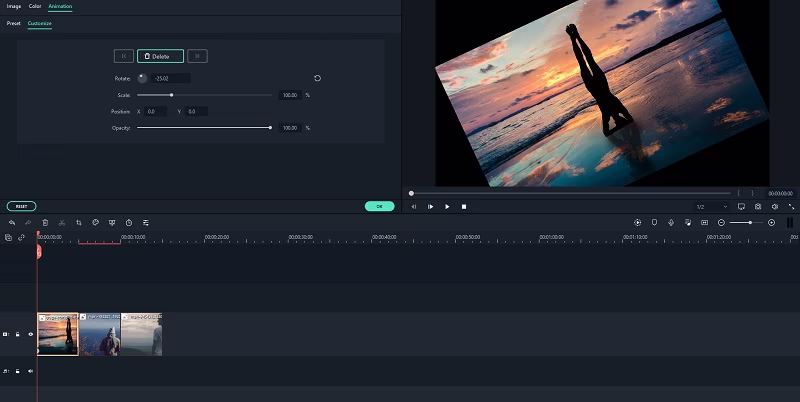
Task: Adjust preview volume speaker icon
Action: click(774, 207)
